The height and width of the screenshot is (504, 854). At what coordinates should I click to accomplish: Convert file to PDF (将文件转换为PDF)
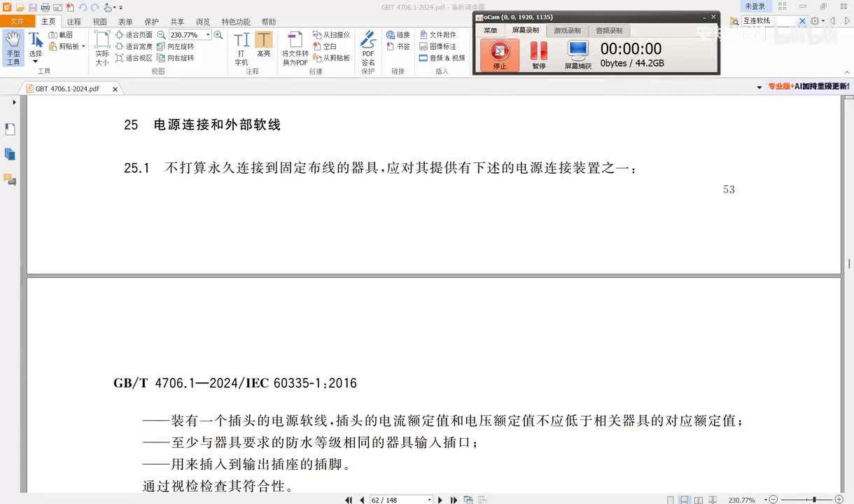tap(295, 49)
